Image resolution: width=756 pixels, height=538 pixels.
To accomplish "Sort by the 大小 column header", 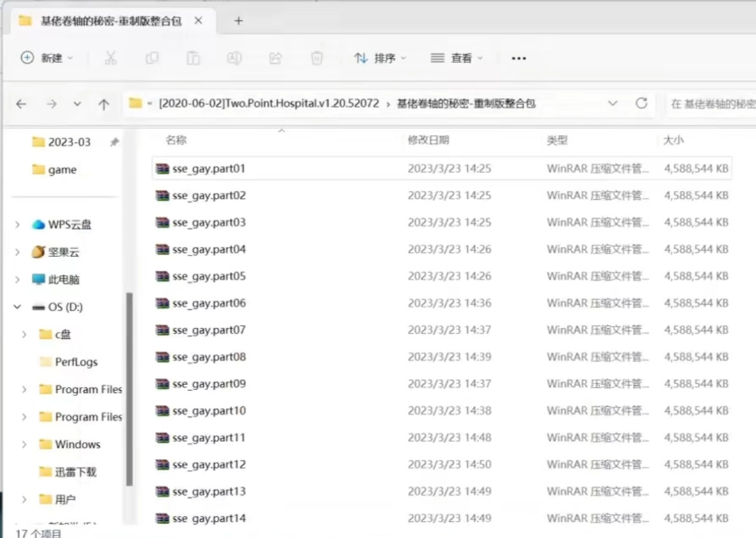I will [x=673, y=140].
